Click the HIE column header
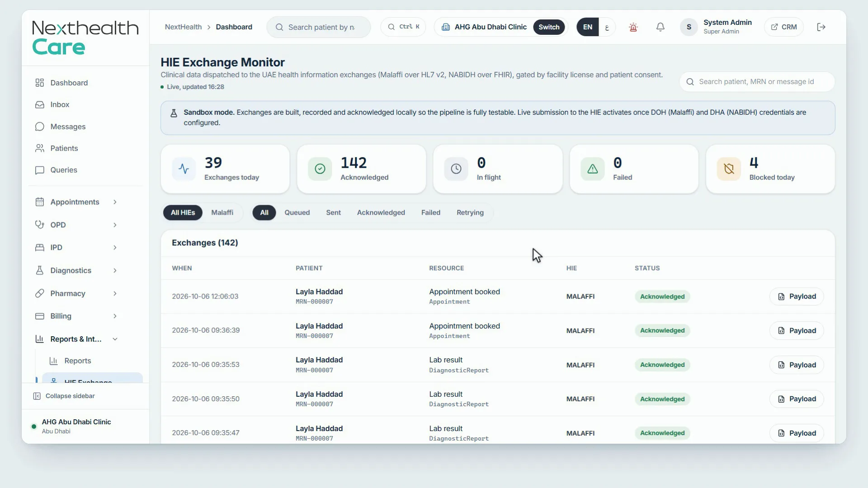This screenshot has height=488, width=868. click(571, 268)
